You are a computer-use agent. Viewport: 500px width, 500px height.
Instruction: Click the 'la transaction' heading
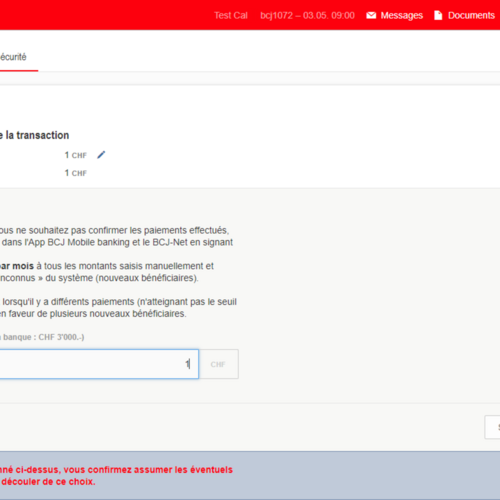tap(35, 135)
